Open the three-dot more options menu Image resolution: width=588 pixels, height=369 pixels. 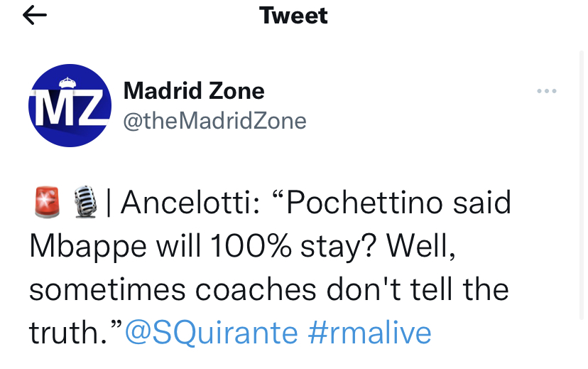tap(546, 91)
